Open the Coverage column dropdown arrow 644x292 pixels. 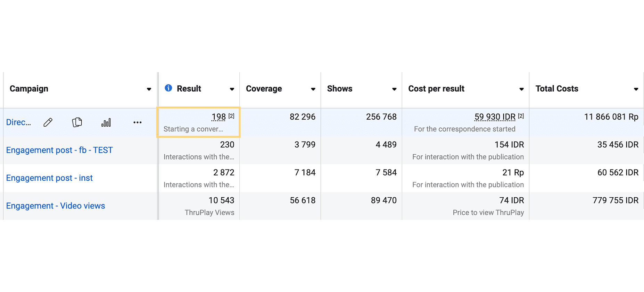(313, 89)
